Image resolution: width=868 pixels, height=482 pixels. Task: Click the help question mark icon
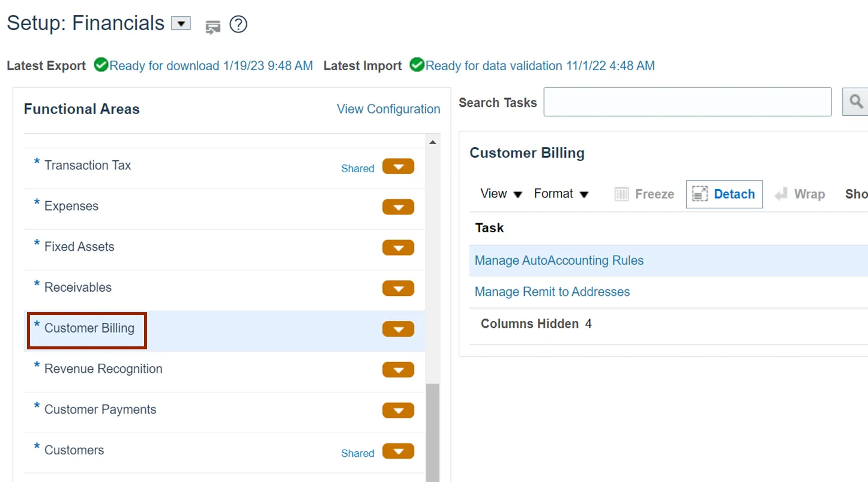click(238, 25)
